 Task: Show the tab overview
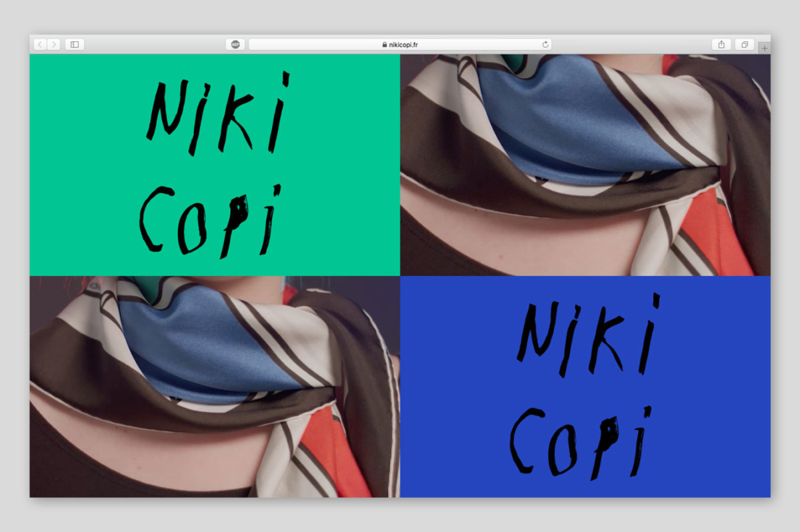click(x=744, y=45)
